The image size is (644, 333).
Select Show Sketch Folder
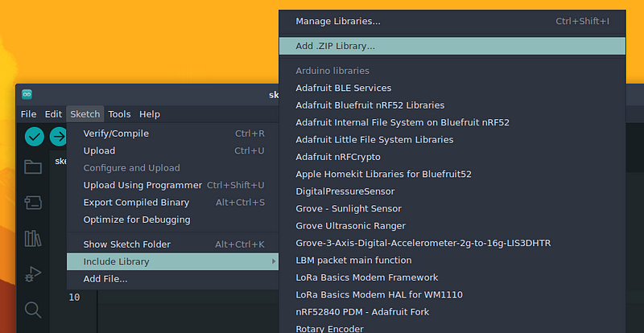pyautogui.click(x=172, y=245)
